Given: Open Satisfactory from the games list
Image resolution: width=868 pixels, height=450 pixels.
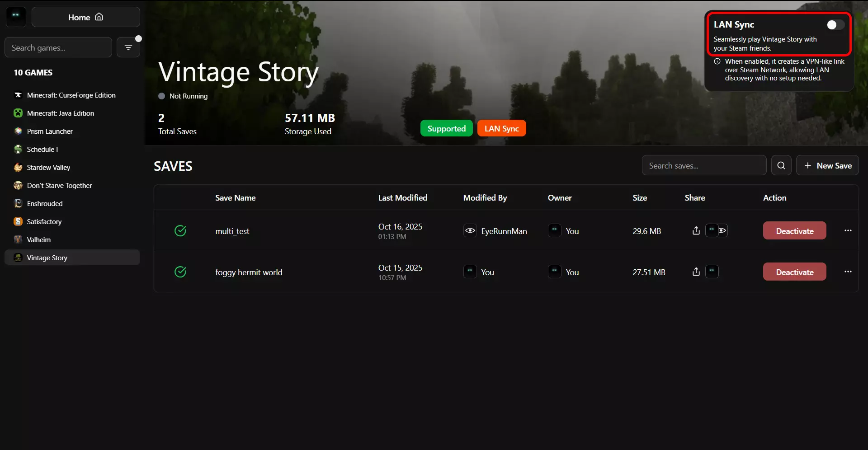Looking at the screenshot, I should (72, 221).
